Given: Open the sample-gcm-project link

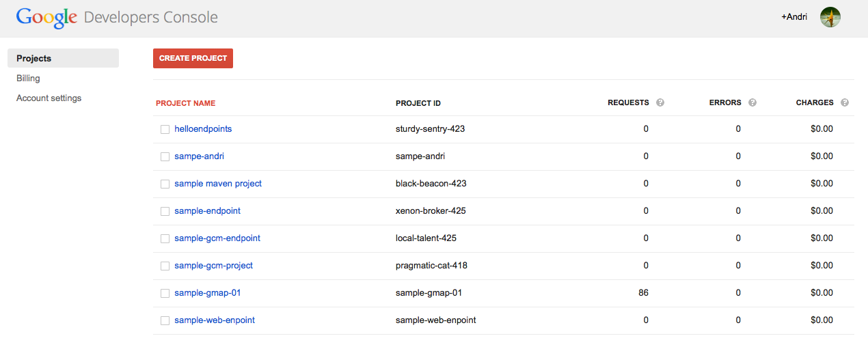Looking at the screenshot, I should tap(213, 266).
